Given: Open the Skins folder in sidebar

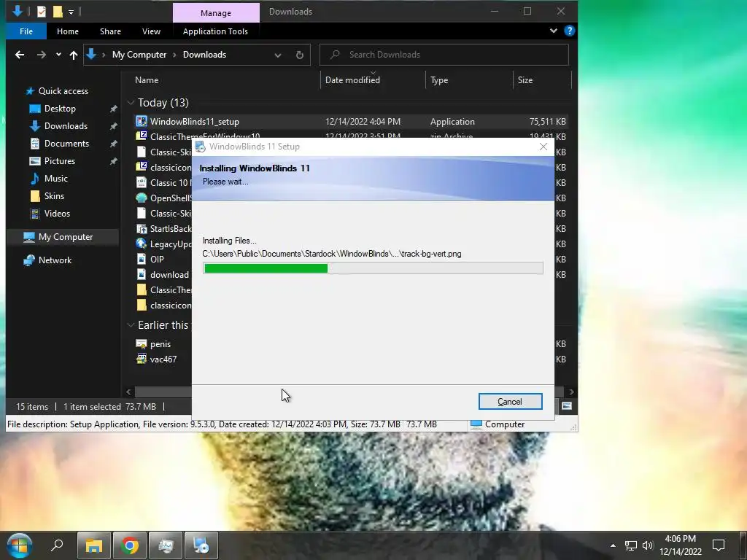Looking at the screenshot, I should pyautogui.click(x=54, y=196).
